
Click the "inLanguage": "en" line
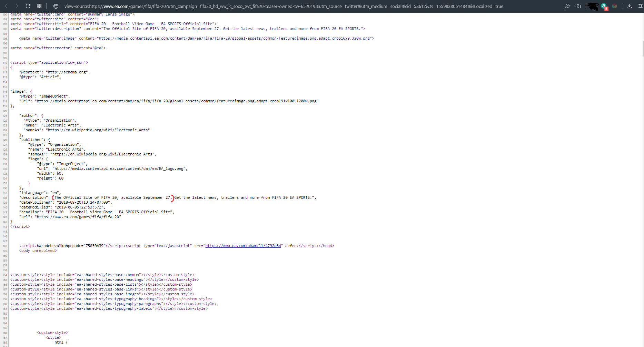(x=40, y=193)
